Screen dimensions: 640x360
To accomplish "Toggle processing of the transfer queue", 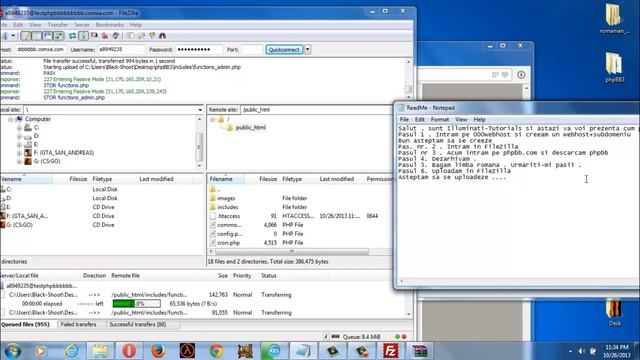I will tap(83, 36).
